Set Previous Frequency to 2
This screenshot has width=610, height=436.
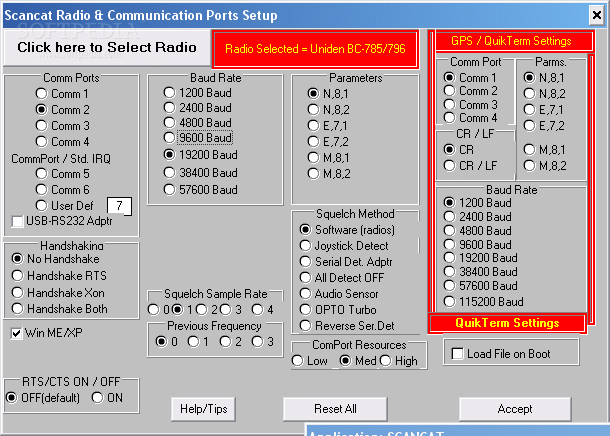(x=231, y=341)
